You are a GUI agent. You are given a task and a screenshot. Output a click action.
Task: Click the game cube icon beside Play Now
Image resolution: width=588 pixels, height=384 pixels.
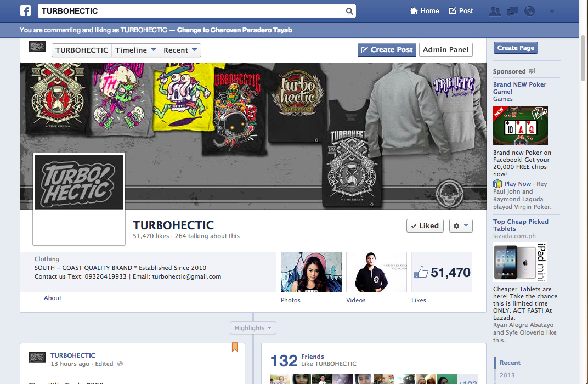tap(497, 184)
